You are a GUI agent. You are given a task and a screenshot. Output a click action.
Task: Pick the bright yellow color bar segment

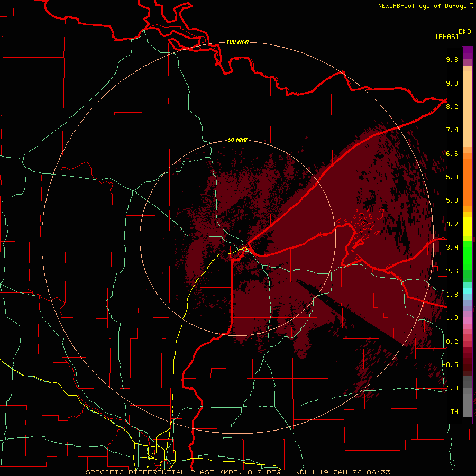(467, 226)
